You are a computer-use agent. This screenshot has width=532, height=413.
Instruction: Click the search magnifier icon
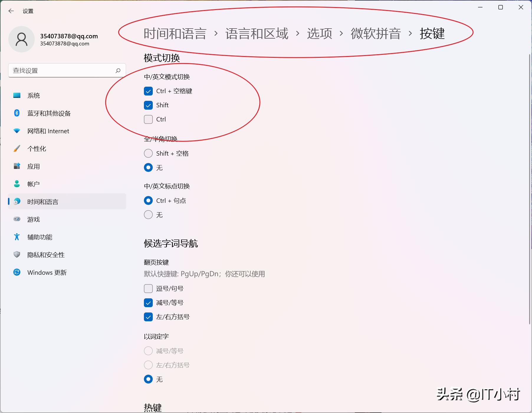(x=118, y=70)
